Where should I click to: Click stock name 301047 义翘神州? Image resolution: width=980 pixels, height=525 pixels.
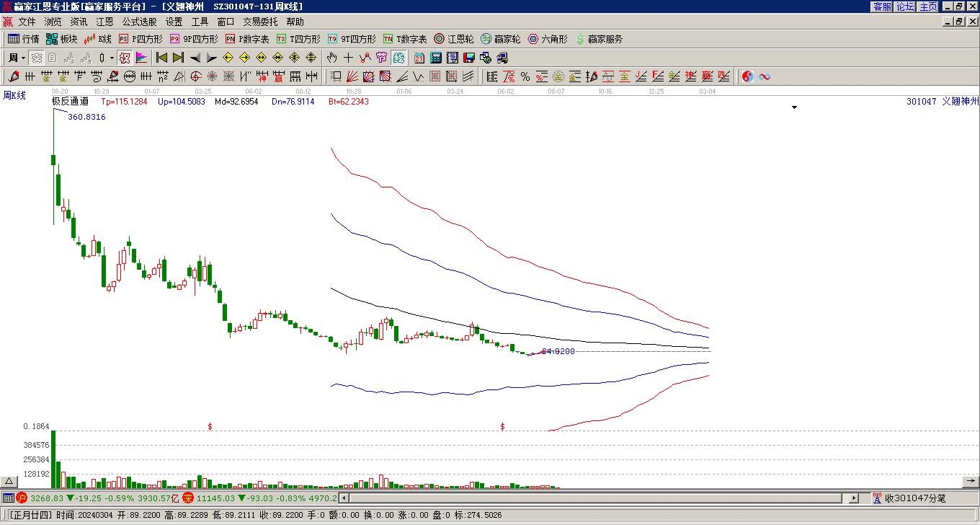[943, 102]
